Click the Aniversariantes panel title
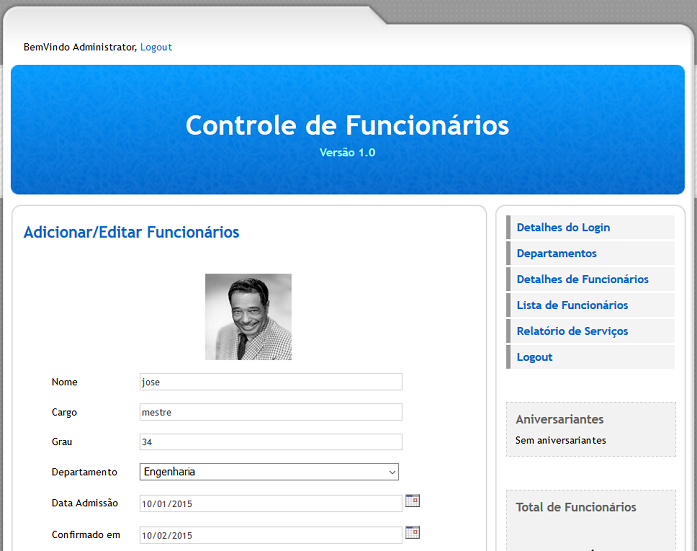Viewport: 697px width, 551px height. (560, 419)
